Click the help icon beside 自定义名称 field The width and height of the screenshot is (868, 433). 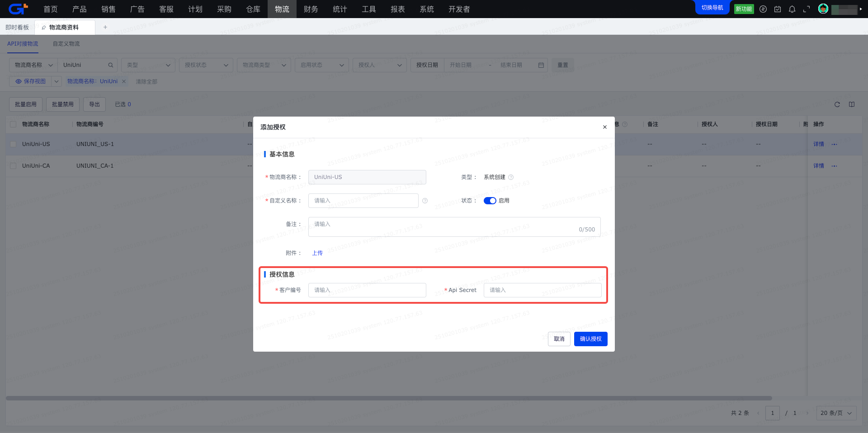[425, 201]
